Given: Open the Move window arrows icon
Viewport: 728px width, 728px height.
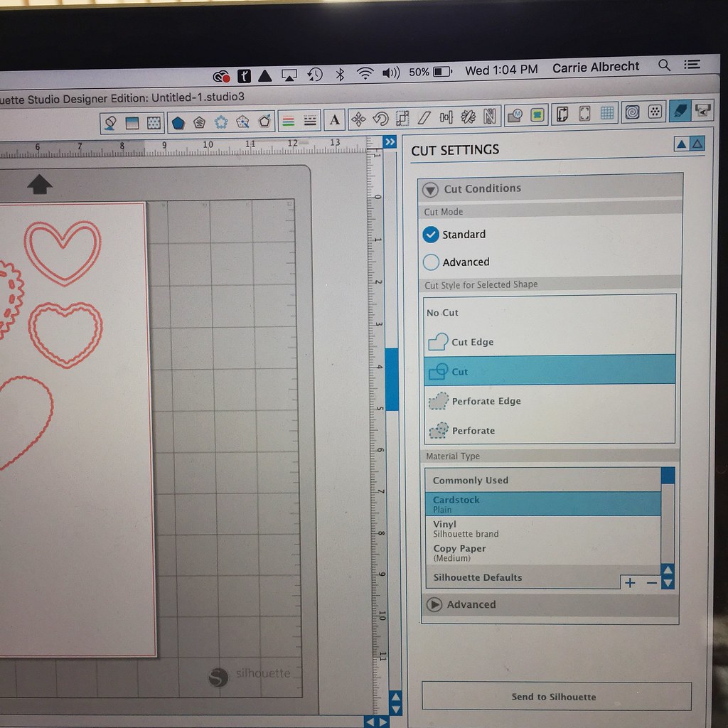Looking at the screenshot, I should [x=358, y=119].
